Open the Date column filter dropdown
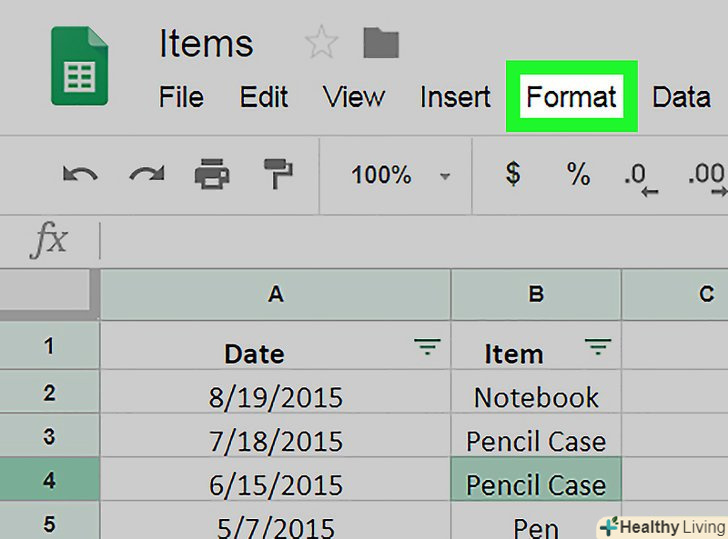The width and height of the screenshot is (728, 539). 427,347
